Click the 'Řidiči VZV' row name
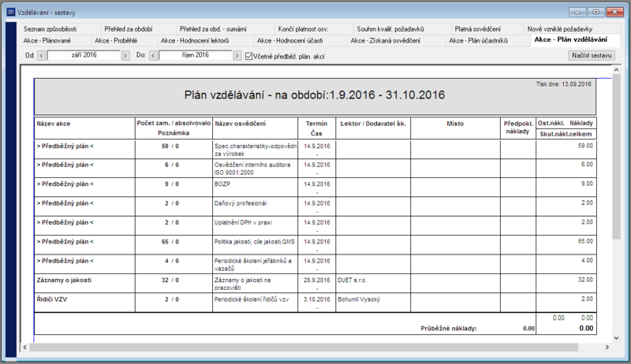The height and width of the screenshot is (364, 631). [52, 299]
